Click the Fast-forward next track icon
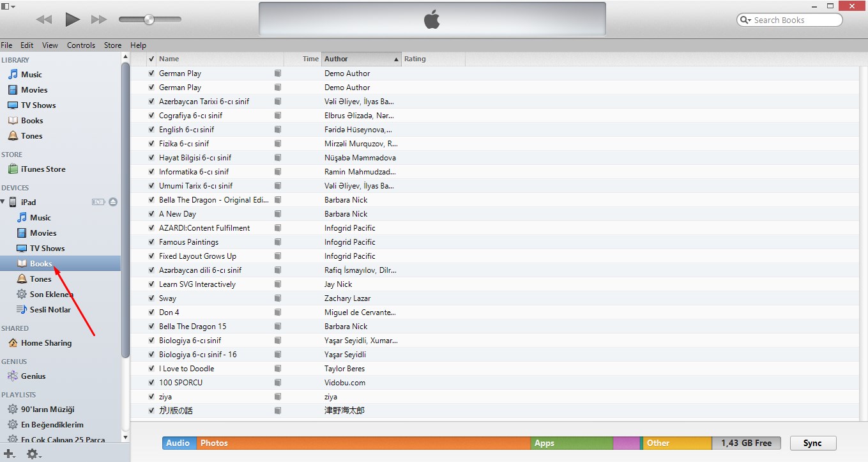 [99, 20]
